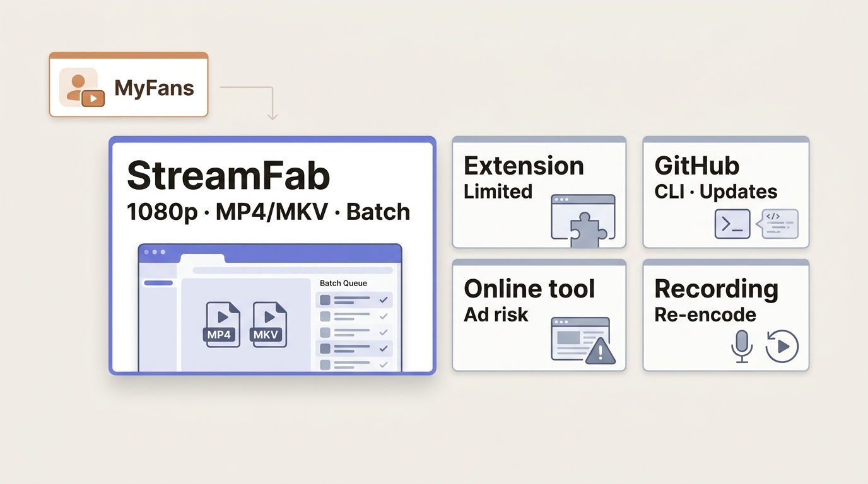
Task: Click the Ad risk label
Action: (496, 314)
